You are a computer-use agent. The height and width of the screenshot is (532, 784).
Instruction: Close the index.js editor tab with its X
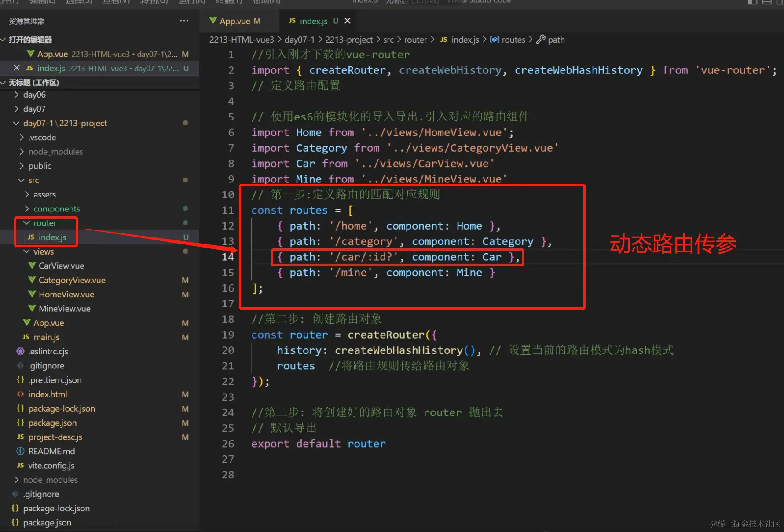pyautogui.click(x=348, y=21)
